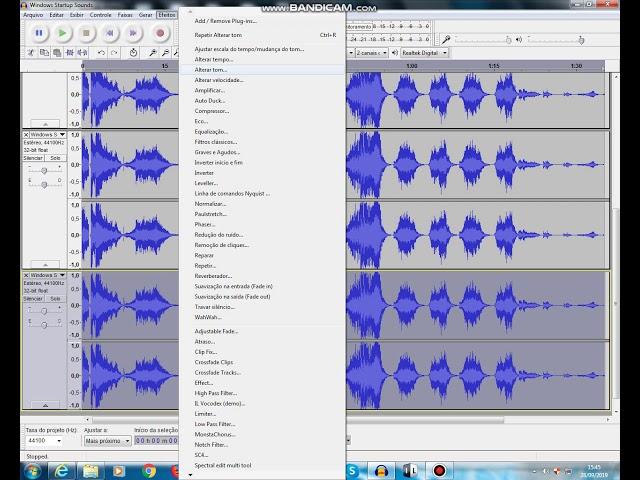Skip to start of the project
Image resolution: width=640 pixels, height=480 pixels.
(x=109, y=33)
